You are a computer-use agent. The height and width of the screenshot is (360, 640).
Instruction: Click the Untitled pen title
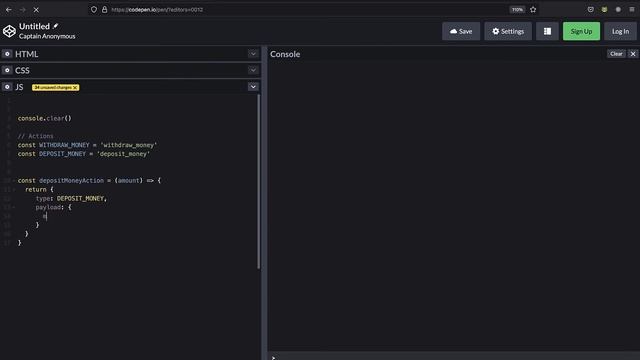click(x=34, y=27)
